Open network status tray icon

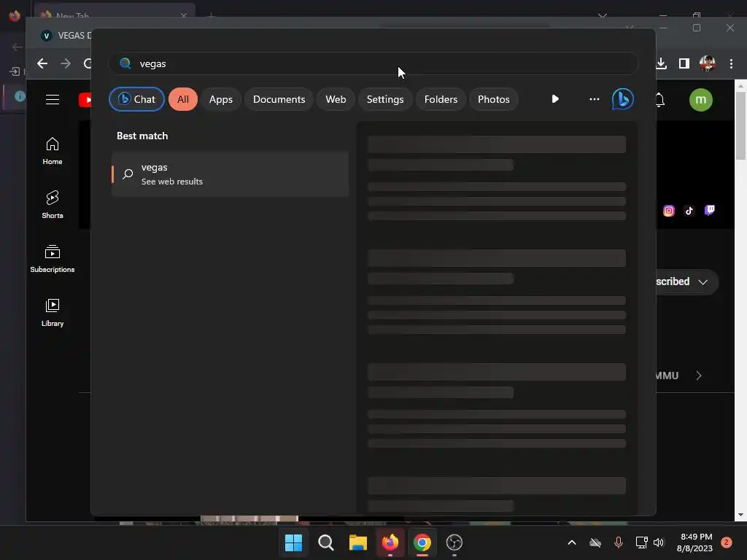click(x=642, y=542)
